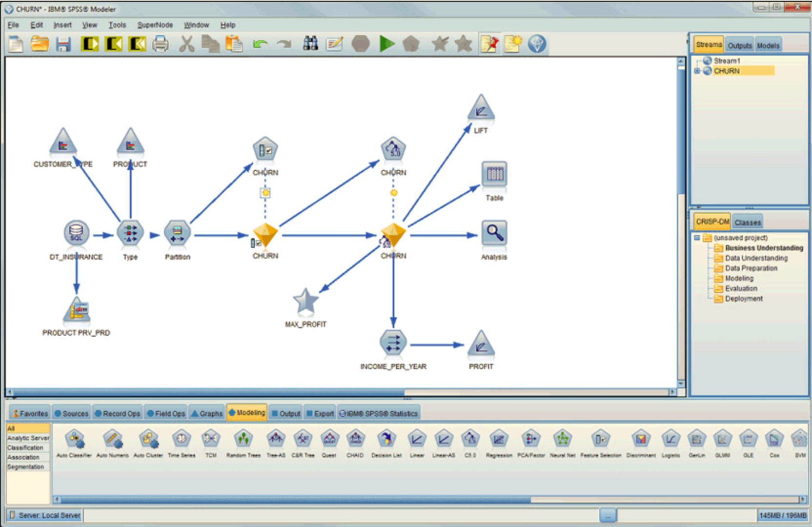Viewport: 812px width, 527px height.
Task: Open the Favorites palette tab
Action: tap(30, 413)
